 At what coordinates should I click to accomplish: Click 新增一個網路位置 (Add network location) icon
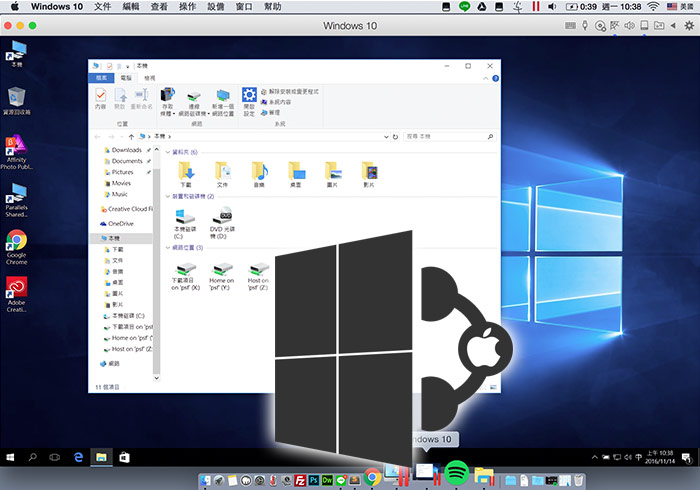click(x=223, y=96)
